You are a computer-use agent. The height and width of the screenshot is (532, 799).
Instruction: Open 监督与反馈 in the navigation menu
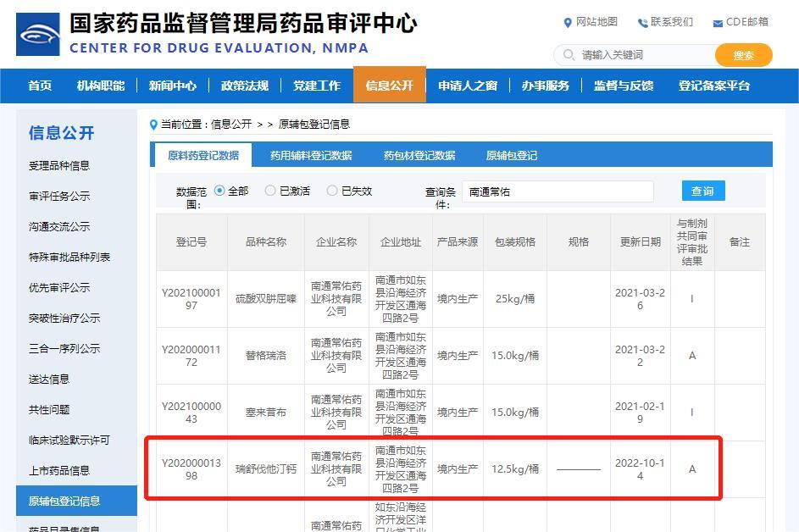click(624, 85)
